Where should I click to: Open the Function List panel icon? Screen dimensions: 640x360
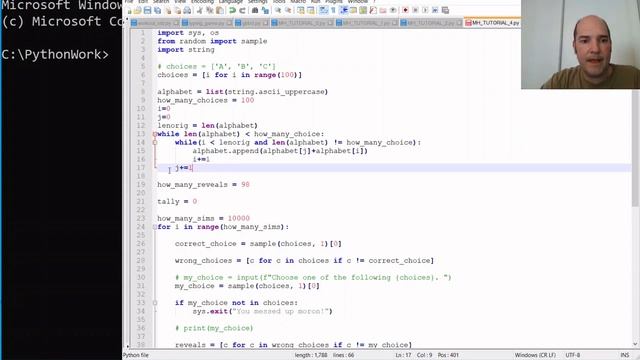coord(373,10)
